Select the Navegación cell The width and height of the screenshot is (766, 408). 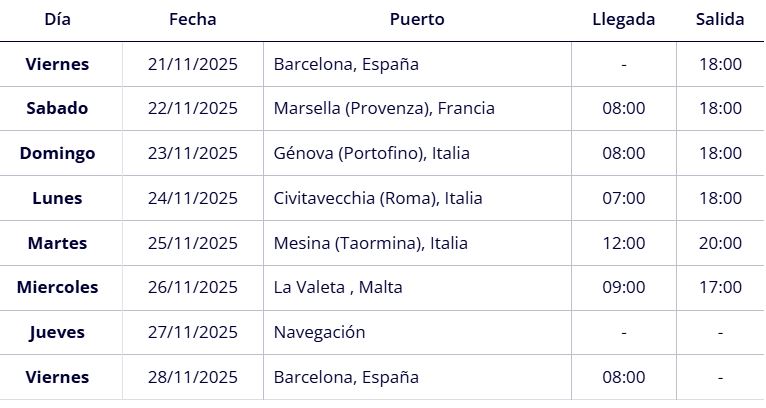(x=319, y=332)
